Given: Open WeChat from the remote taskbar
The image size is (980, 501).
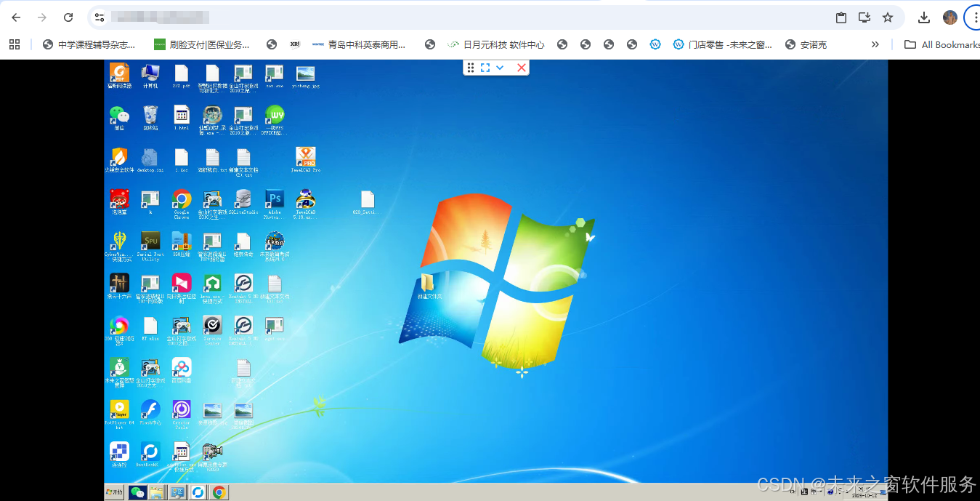Looking at the screenshot, I should tap(137, 492).
